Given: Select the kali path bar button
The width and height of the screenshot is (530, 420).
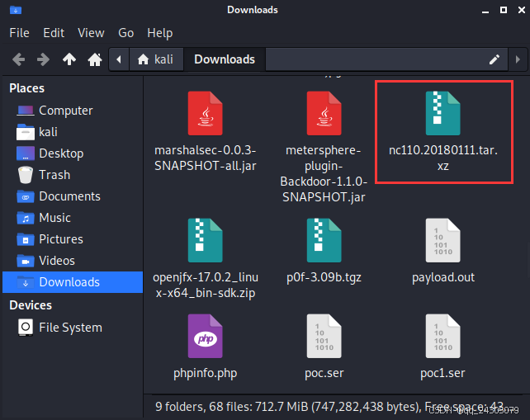Looking at the screenshot, I should 156,59.
